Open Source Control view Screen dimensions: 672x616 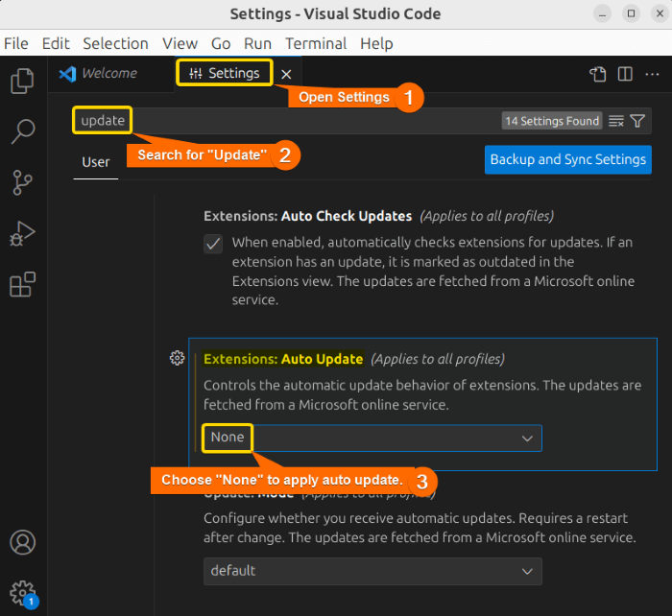pos(22,182)
